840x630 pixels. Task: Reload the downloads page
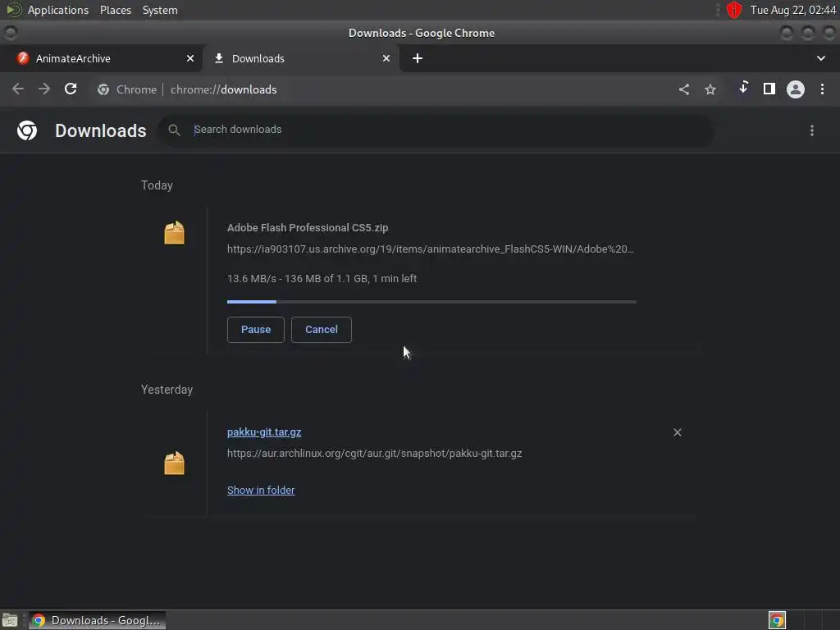pos(71,89)
